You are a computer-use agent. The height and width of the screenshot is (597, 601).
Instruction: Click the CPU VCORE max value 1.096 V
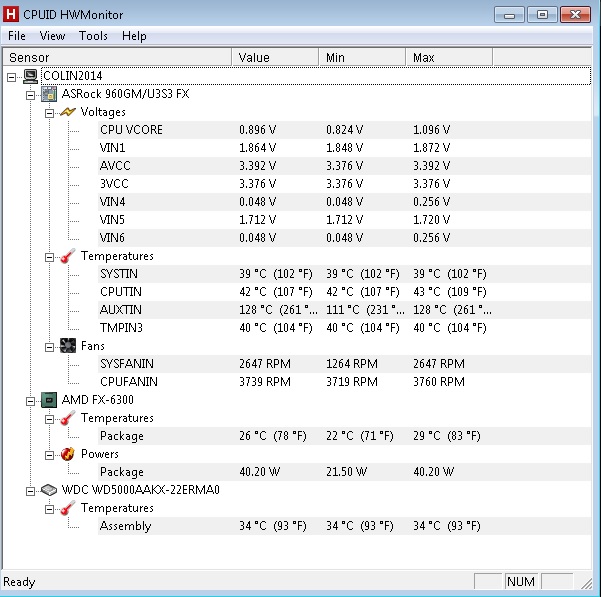tap(431, 130)
